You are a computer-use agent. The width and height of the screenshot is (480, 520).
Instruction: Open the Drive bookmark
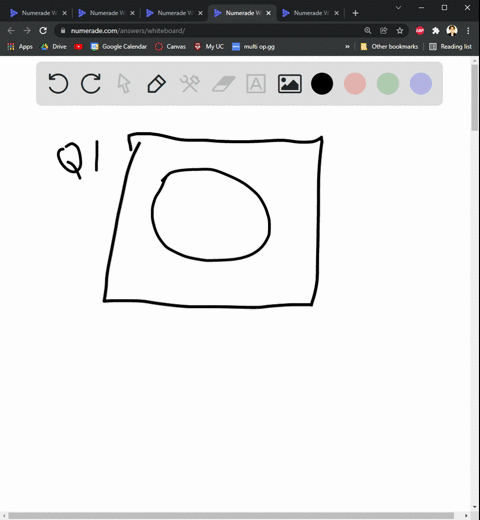[x=54, y=47]
